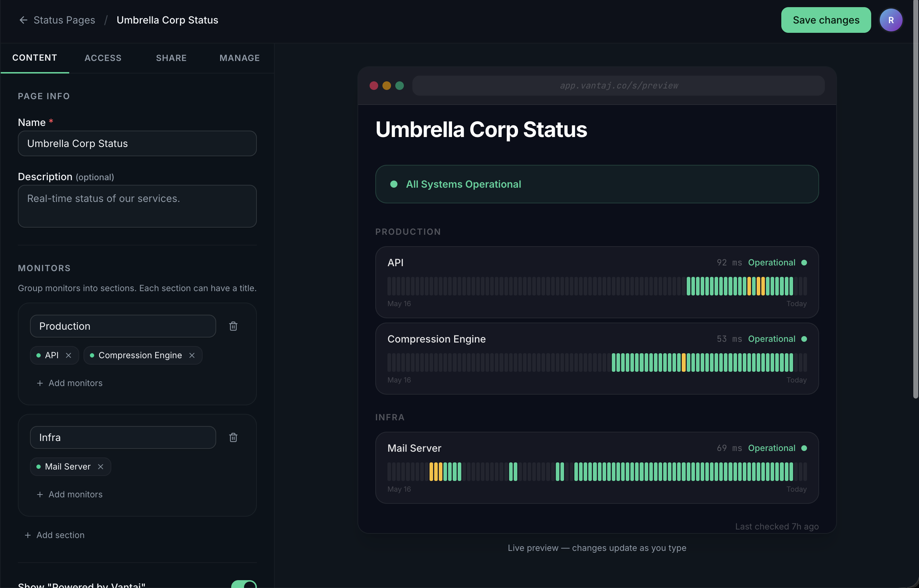The height and width of the screenshot is (588, 919).
Task: Click the 69 ms response time value
Action: 729,448
